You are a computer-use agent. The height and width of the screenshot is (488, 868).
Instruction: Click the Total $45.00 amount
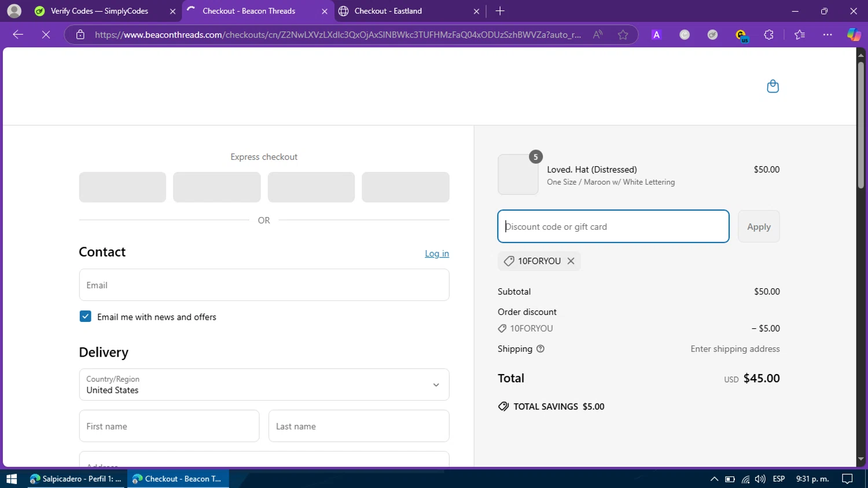click(762, 378)
